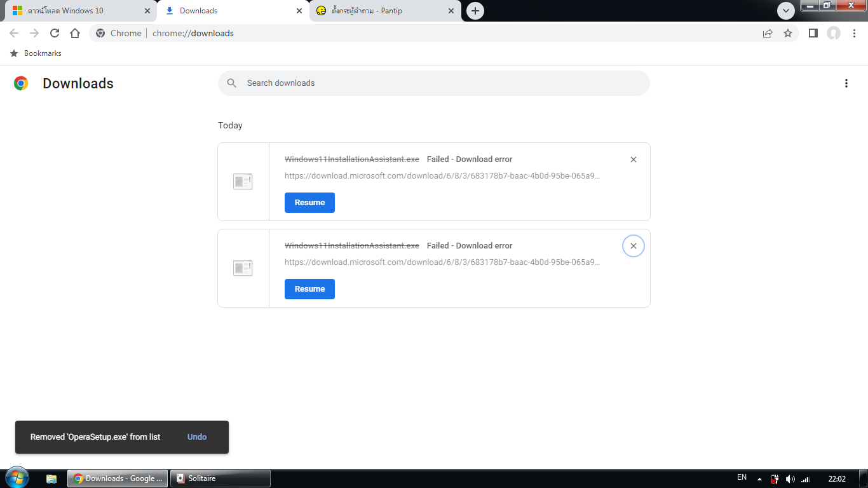Close the Downloads tab
Screen dimensions: 868x488
pyautogui.click(x=299, y=11)
